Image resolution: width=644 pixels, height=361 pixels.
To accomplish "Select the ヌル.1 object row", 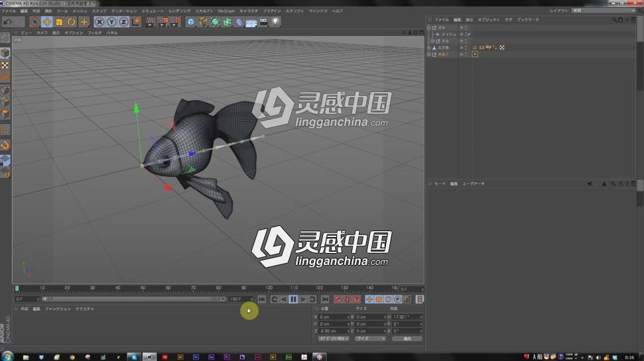I will (443, 54).
